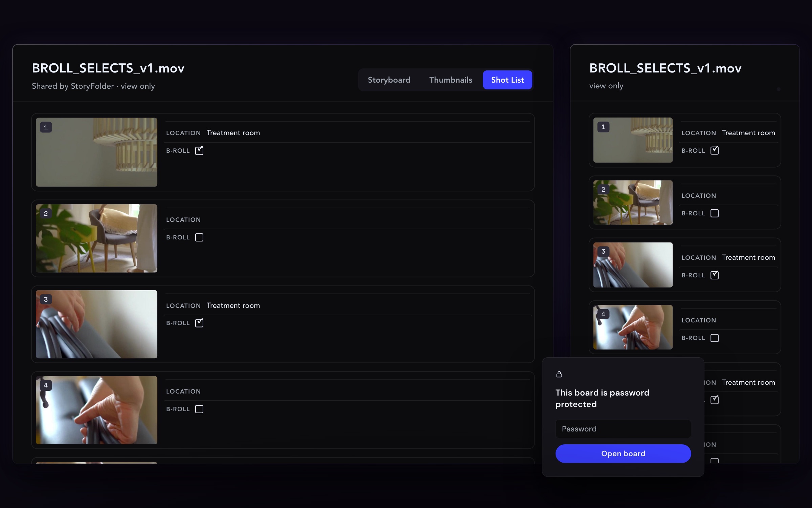Screen dimensions: 812x508
Task: Click the lock icon in password dialog
Action: [559, 374]
